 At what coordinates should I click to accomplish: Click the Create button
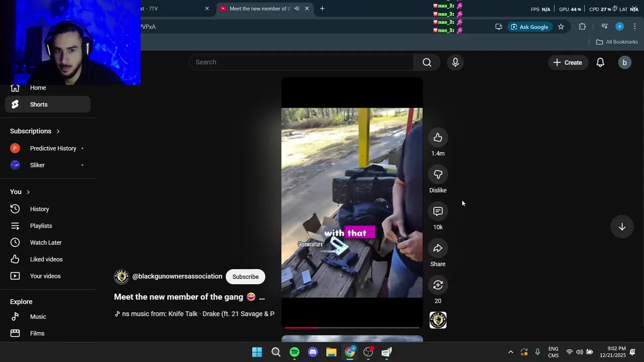[568, 62]
